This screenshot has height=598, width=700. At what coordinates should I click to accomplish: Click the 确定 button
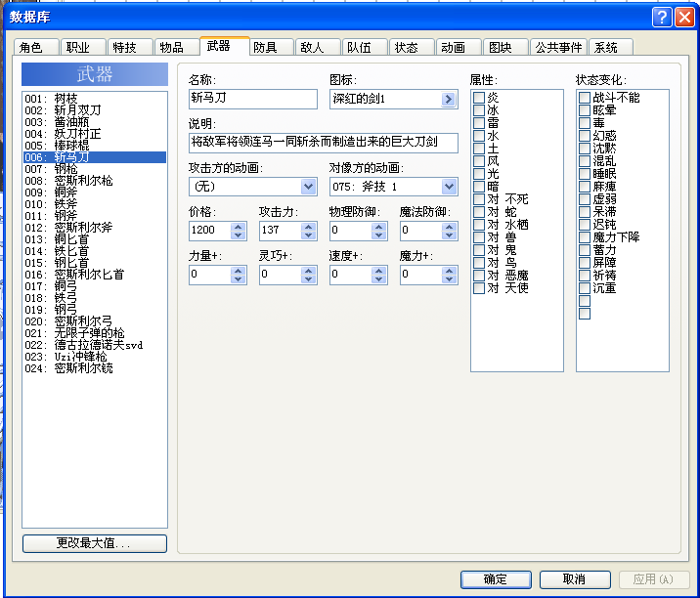(x=496, y=579)
